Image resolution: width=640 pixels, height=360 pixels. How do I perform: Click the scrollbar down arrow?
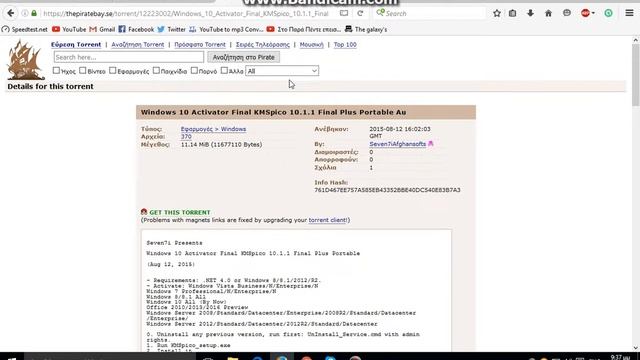tap(636, 347)
